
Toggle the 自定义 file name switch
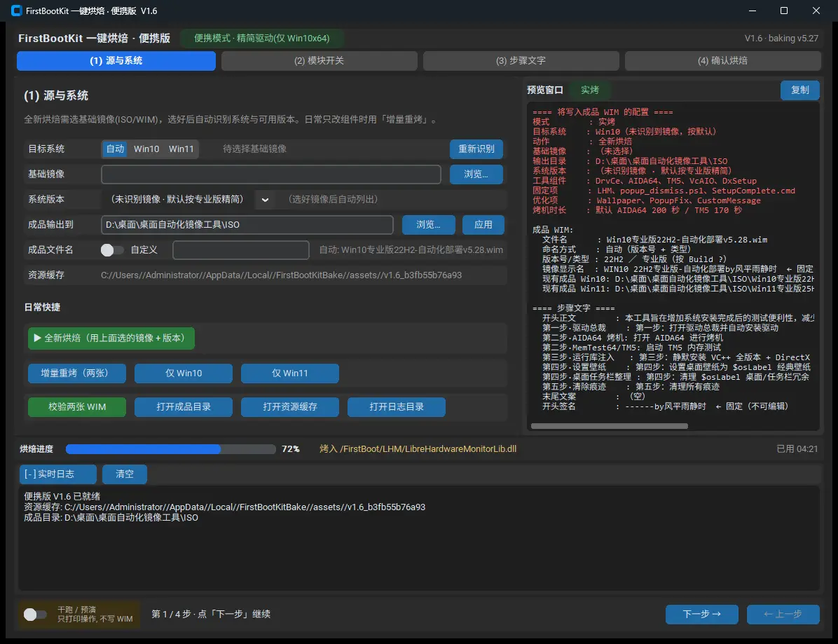tap(111, 250)
